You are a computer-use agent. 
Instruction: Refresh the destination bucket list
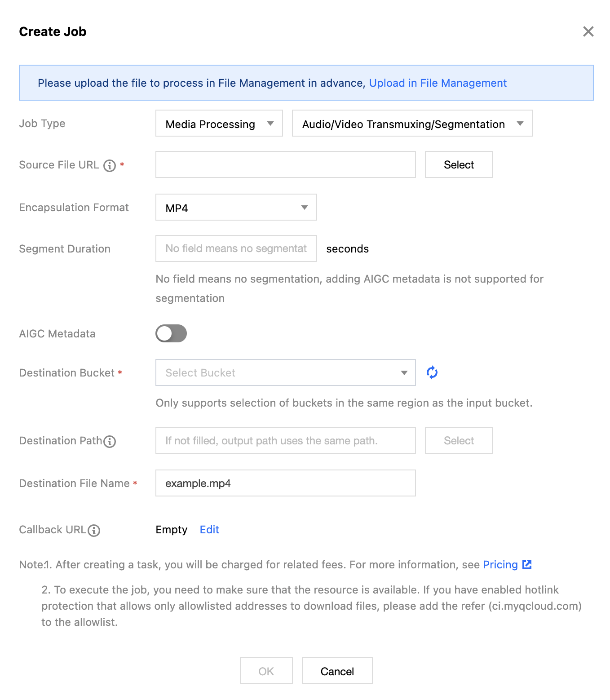coord(432,372)
